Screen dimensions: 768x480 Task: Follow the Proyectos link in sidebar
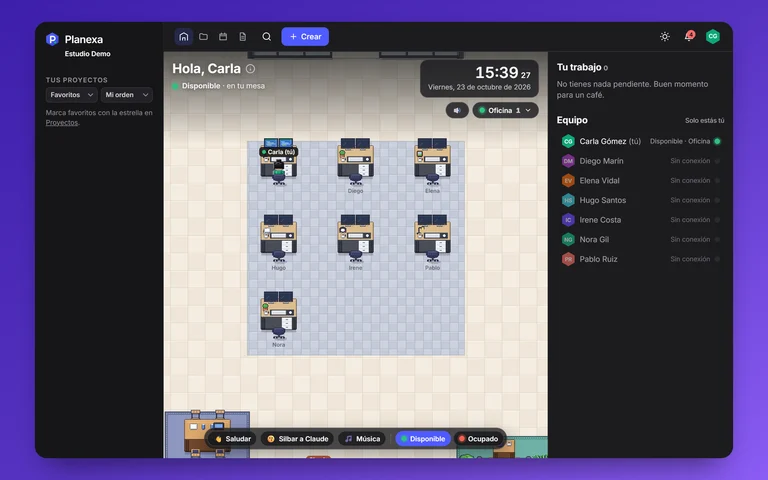pos(62,122)
